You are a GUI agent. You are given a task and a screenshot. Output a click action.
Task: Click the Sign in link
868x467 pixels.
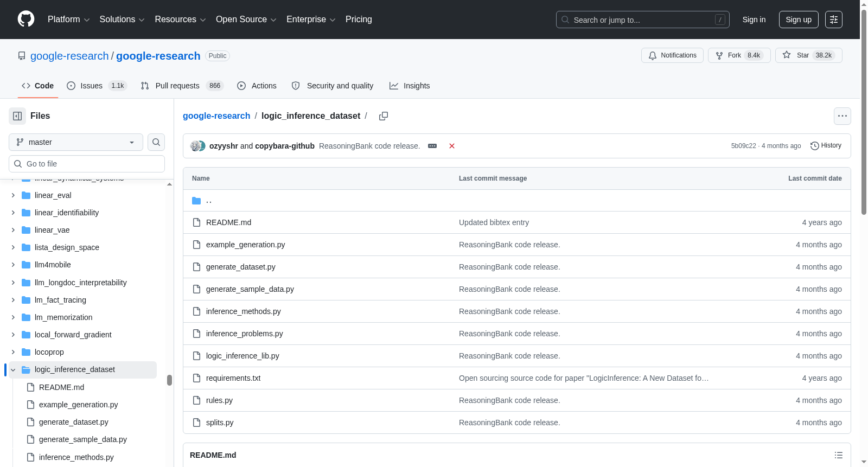point(754,20)
